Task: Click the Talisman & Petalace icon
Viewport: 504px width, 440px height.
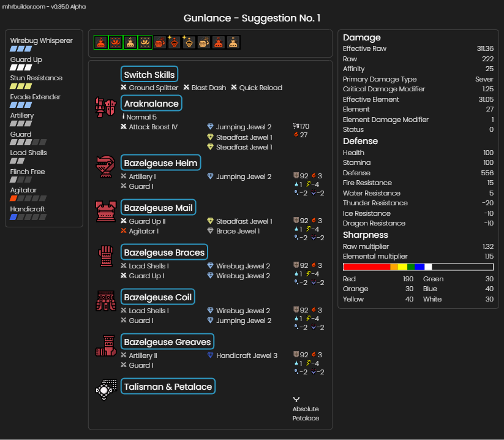Action: pyautogui.click(x=106, y=390)
